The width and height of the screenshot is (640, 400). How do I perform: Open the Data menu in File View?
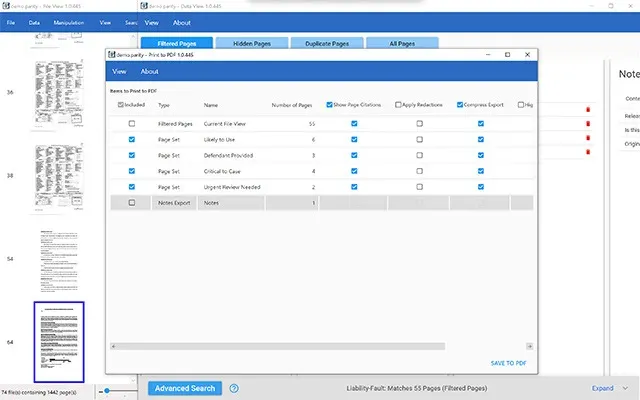click(34, 23)
